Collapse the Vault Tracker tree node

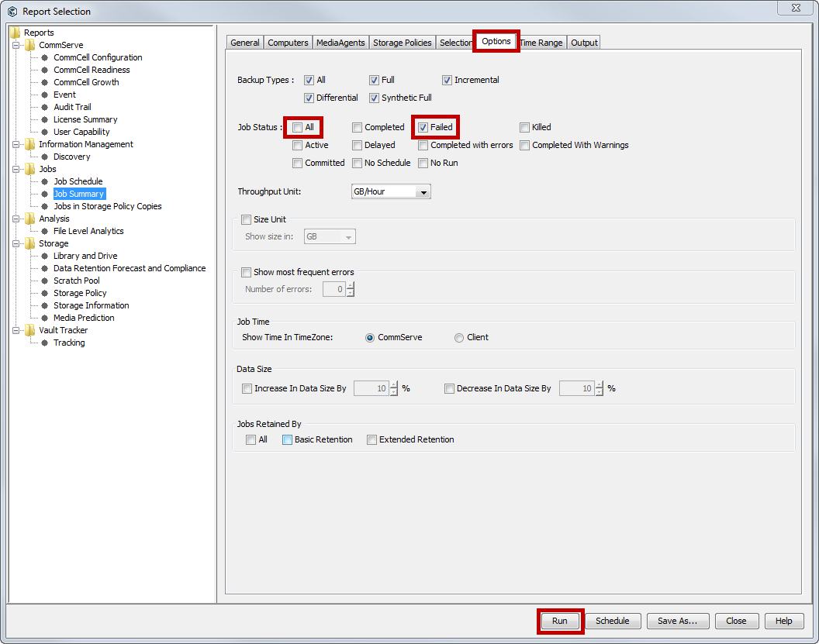coord(16,330)
